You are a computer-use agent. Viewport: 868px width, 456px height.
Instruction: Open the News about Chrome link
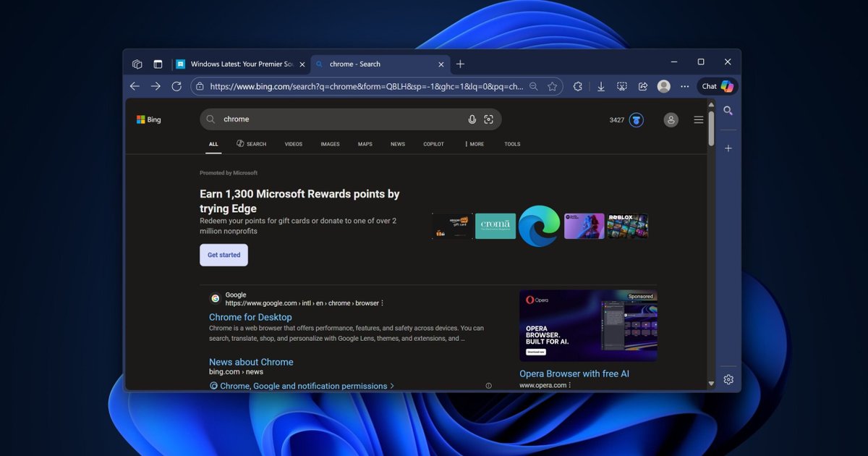click(x=251, y=362)
